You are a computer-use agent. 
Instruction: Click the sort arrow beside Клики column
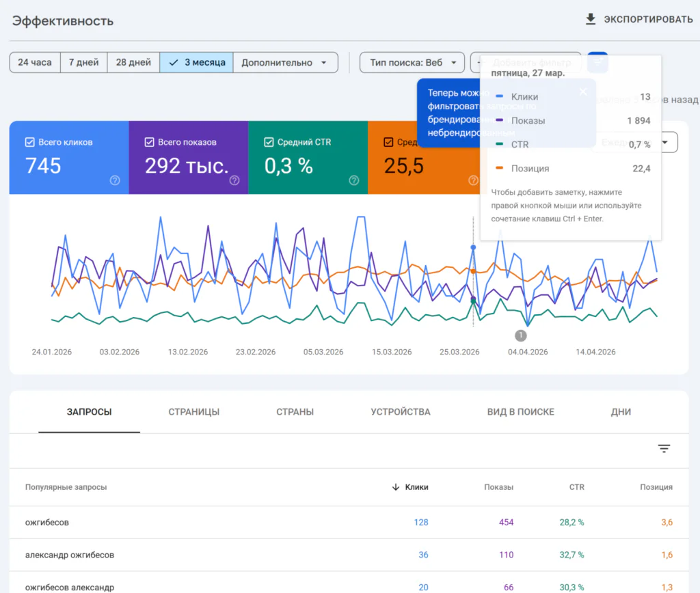(x=396, y=487)
